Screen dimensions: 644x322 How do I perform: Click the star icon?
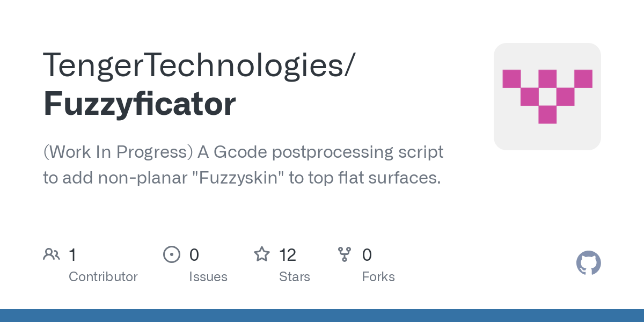[262, 254]
